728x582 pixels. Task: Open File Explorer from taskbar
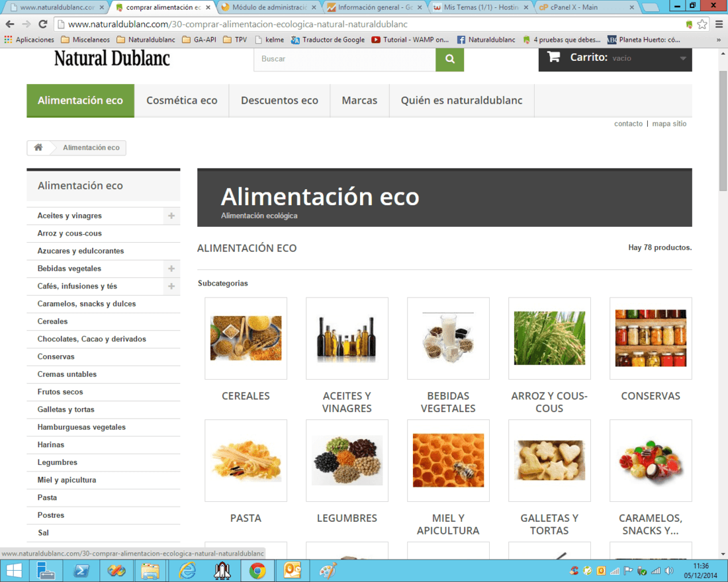150,571
